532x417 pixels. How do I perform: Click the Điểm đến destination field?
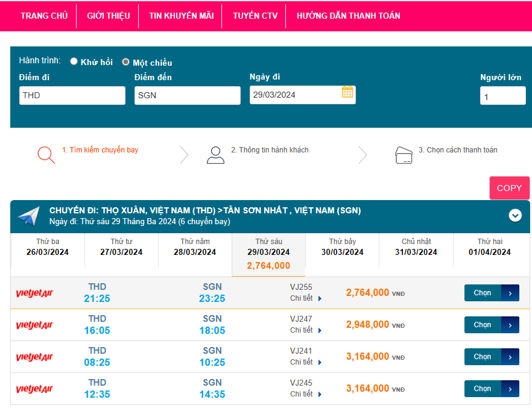[x=187, y=95]
